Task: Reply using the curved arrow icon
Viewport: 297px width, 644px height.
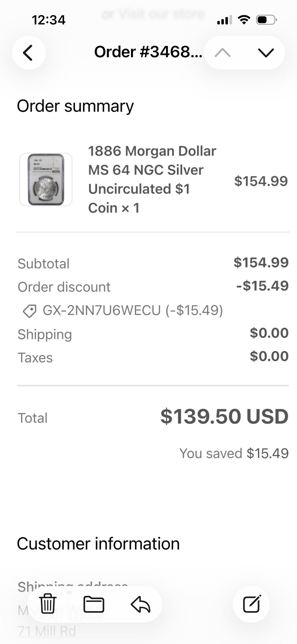Action: pyautogui.click(x=140, y=604)
